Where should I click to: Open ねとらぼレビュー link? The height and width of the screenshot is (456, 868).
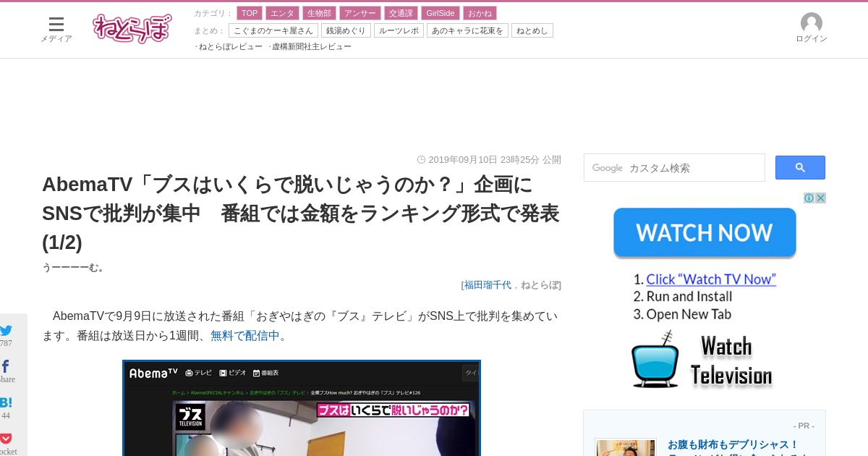(x=230, y=46)
